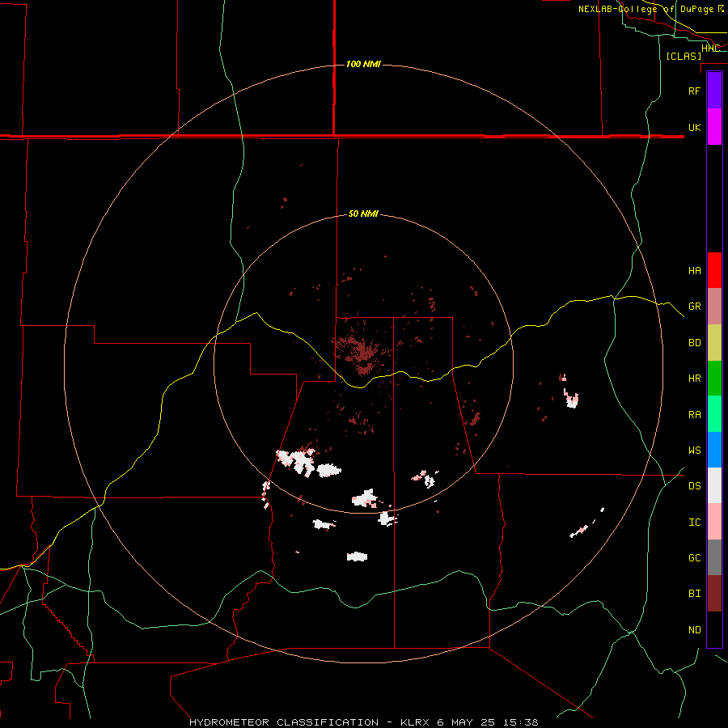Click the [CLAS] units label
The width and height of the screenshot is (728, 728).
[684, 56]
